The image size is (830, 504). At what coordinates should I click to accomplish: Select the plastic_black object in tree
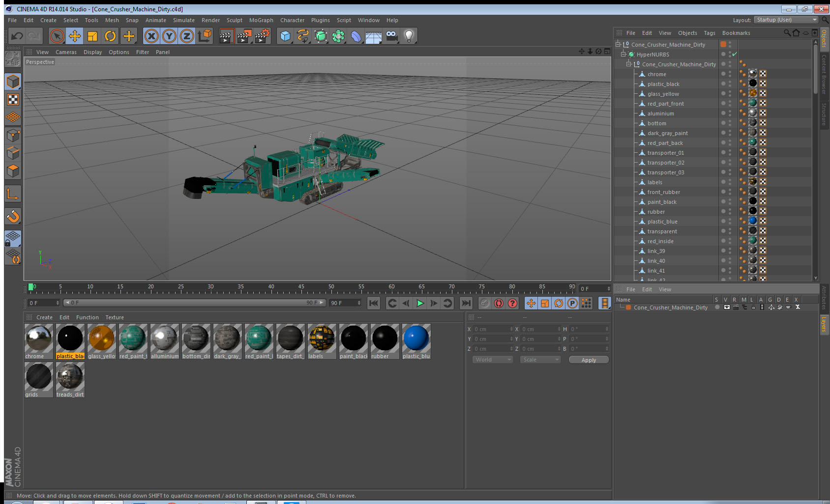click(x=663, y=84)
